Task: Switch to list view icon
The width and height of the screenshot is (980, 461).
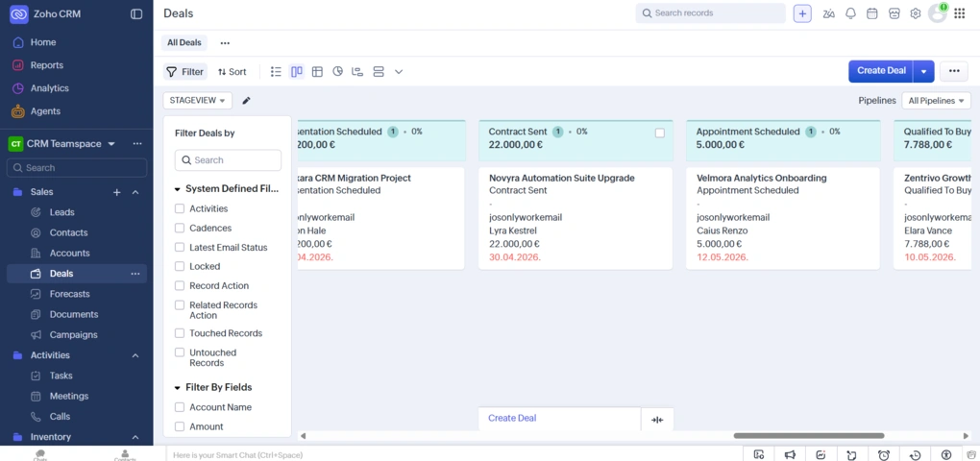Action: pos(276,72)
